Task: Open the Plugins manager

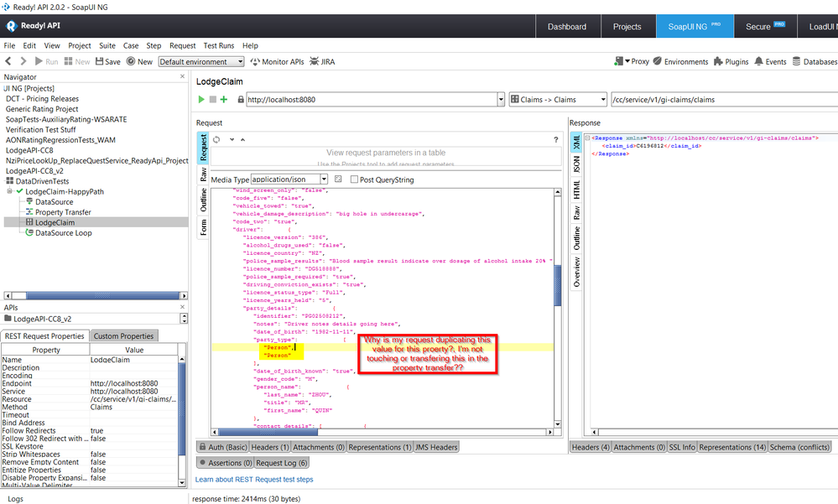Action: click(731, 61)
